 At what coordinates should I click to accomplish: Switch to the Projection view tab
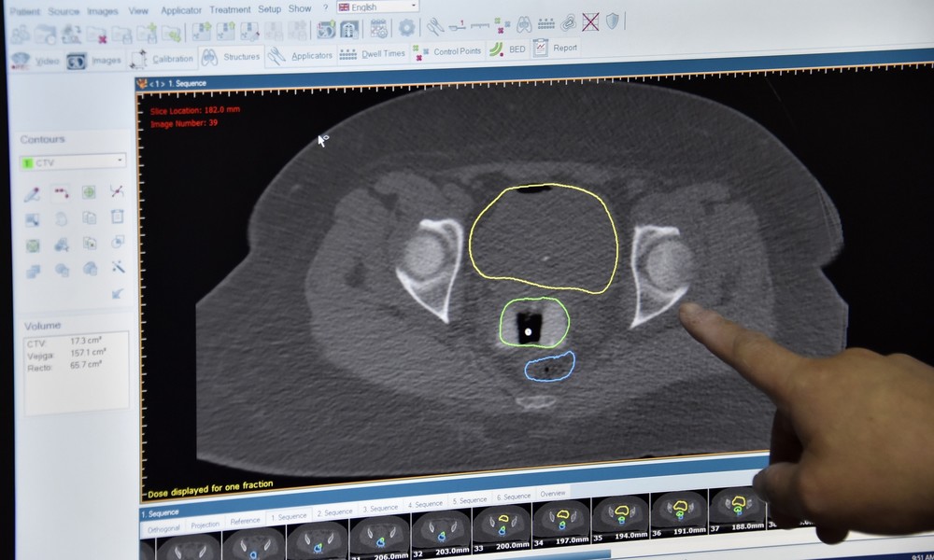point(205,525)
